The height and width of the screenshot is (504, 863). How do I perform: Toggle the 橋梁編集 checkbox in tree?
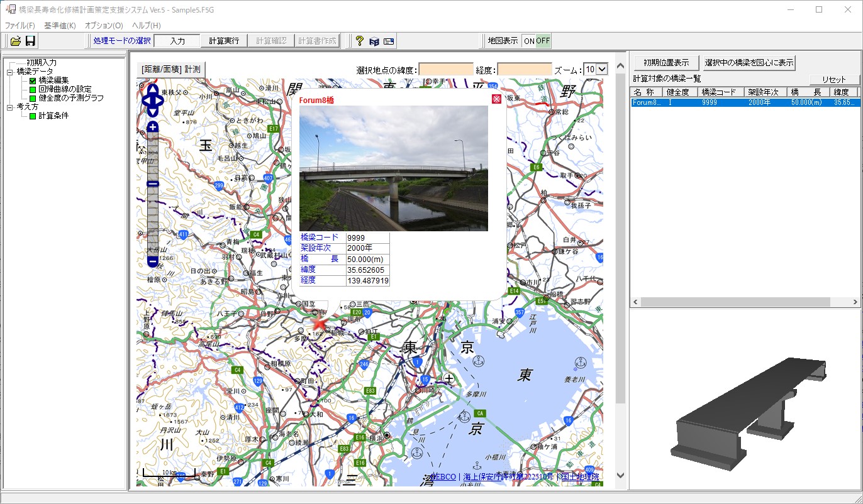click(x=33, y=80)
